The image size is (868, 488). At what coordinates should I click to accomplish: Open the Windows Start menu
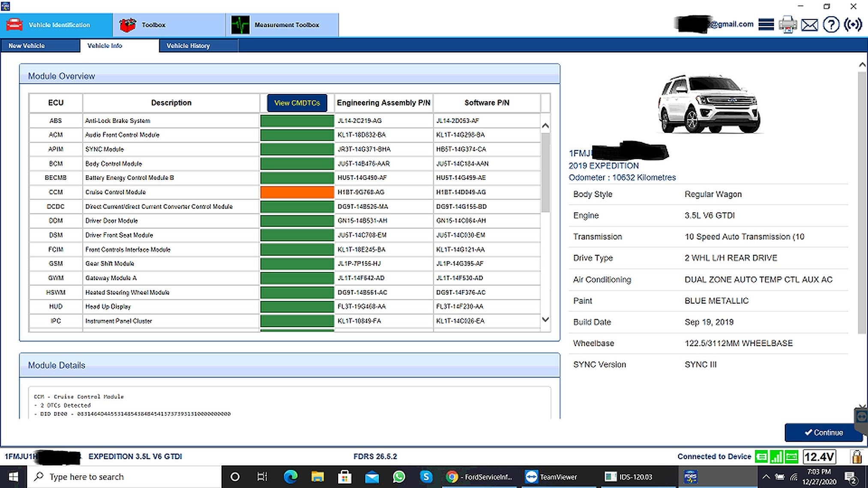pos(13,477)
